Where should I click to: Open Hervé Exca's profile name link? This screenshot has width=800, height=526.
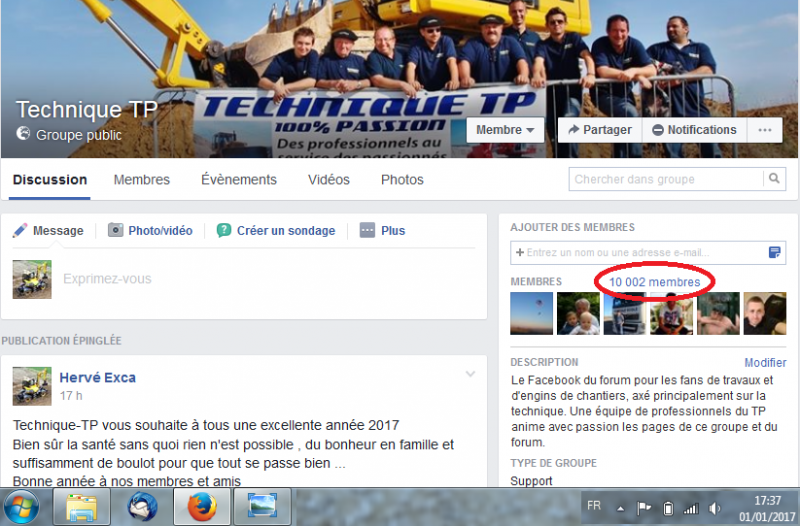97,378
